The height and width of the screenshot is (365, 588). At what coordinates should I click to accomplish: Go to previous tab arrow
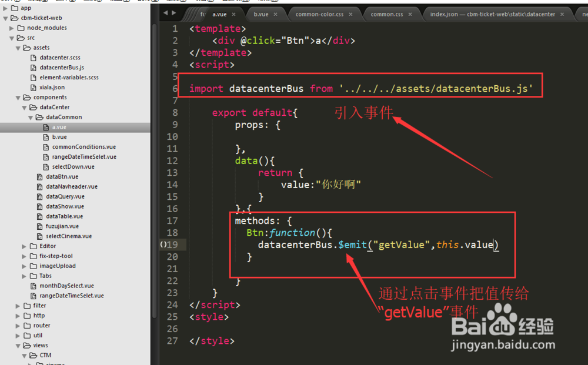(166, 13)
